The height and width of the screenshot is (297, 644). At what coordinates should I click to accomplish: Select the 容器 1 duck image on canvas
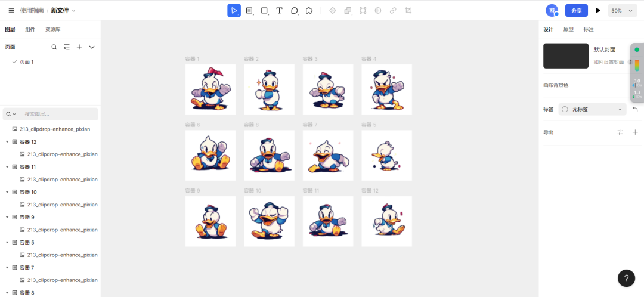[x=210, y=89]
